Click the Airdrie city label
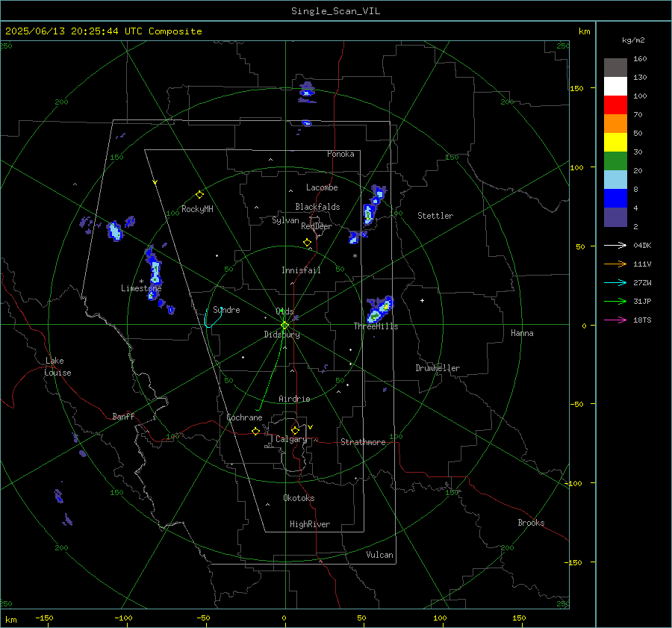The width and height of the screenshot is (672, 628). [x=294, y=399]
